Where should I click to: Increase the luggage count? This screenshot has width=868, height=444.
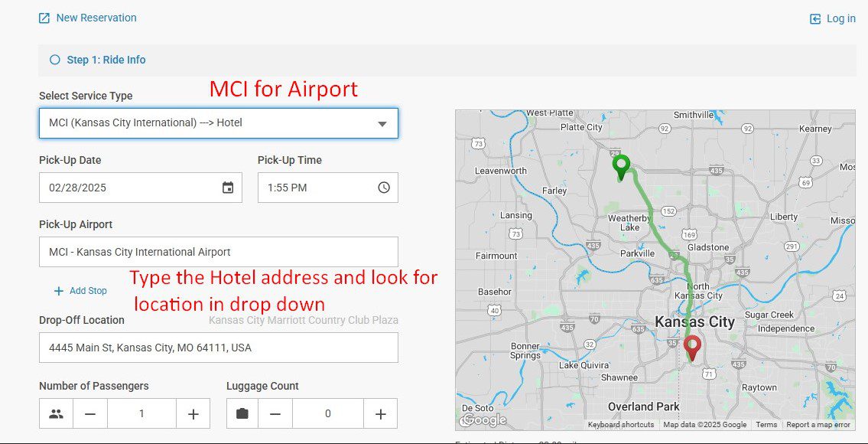(380, 413)
